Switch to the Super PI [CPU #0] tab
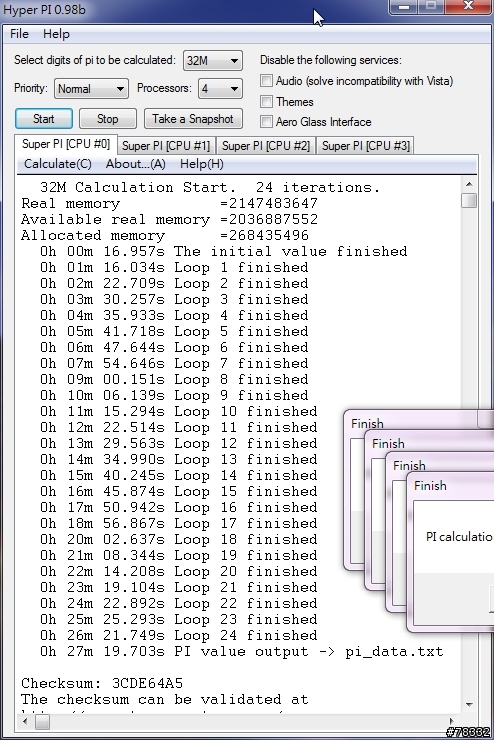Viewport: 494px width, 740px height. [x=66, y=144]
